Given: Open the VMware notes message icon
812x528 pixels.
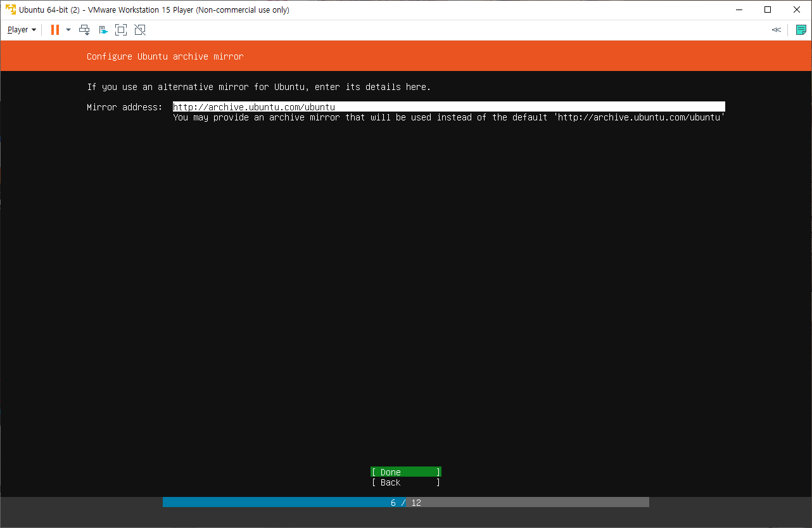Looking at the screenshot, I should coord(801,30).
